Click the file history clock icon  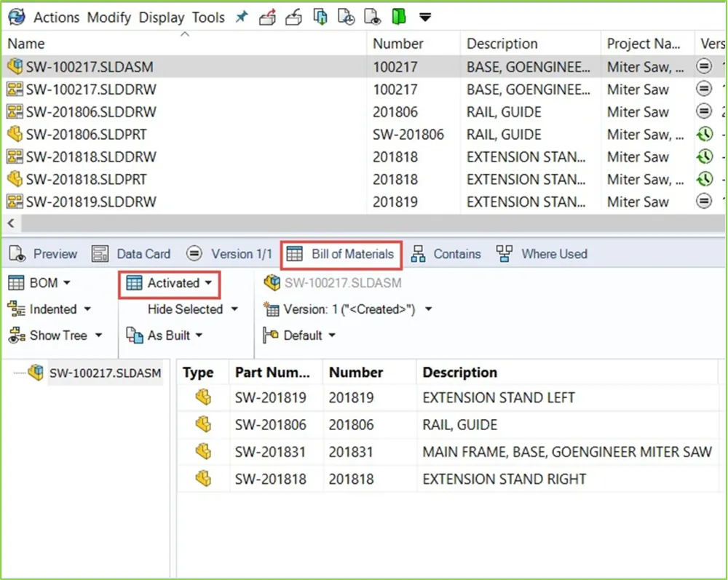347,17
